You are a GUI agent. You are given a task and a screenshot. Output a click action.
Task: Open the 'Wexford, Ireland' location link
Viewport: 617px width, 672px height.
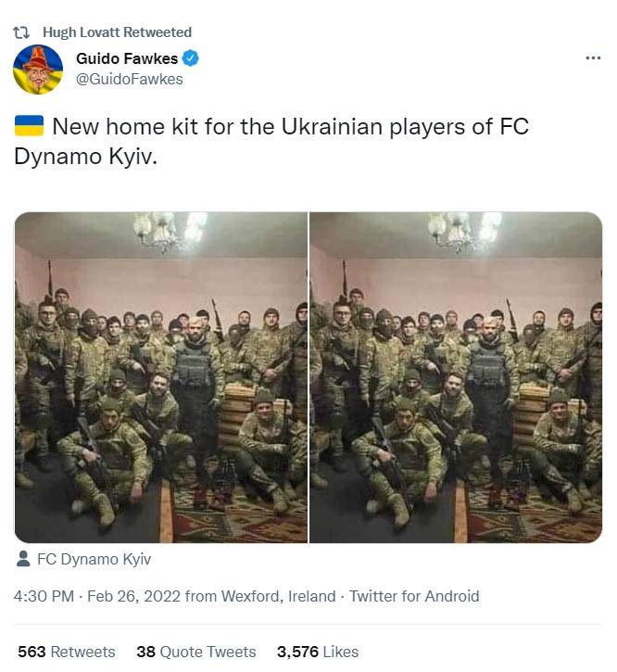point(279,596)
